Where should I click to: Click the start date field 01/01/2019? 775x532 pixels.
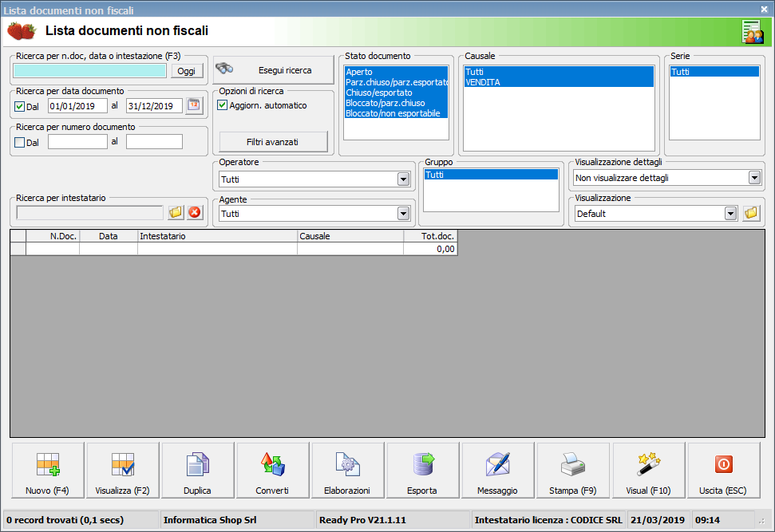[x=77, y=106]
